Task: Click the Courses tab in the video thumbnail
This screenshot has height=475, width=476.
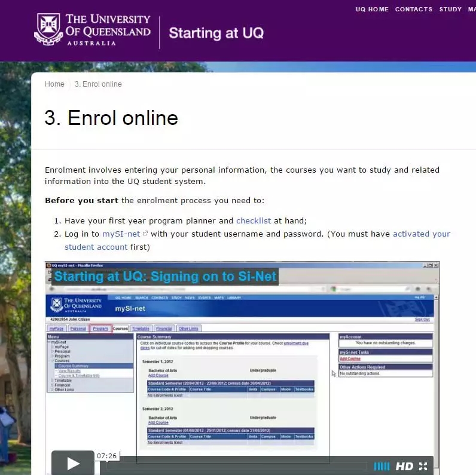Action: click(x=120, y=329)
